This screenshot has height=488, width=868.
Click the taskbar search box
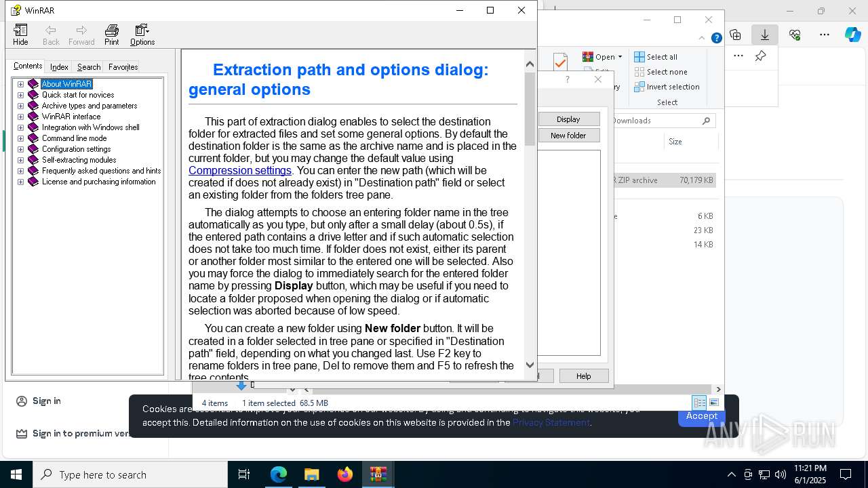[130, 474]
